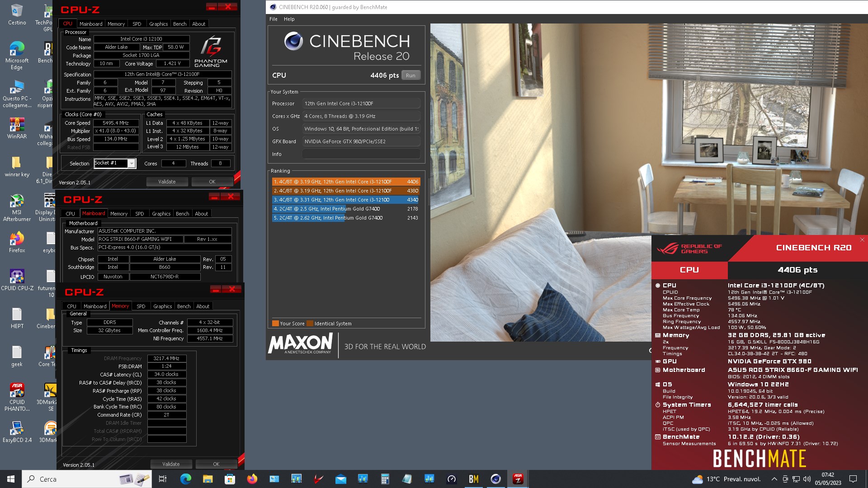Open the Graphics tab in top CPU-Z window
This screenshot has width=868, height=488.
point(158,24)
